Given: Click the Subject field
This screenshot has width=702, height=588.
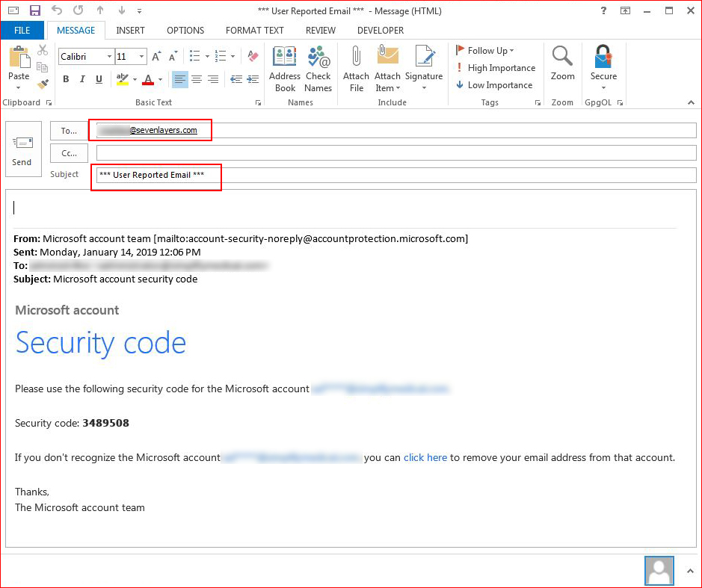Looking at the screenshot, I should (x=396, y=175).
